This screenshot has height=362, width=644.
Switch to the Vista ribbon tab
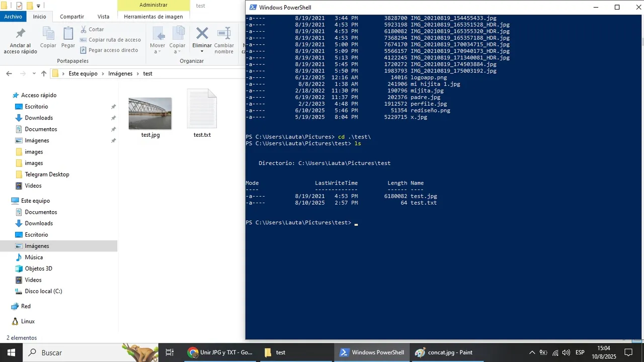pyautogui.click(x=104, y=17)
